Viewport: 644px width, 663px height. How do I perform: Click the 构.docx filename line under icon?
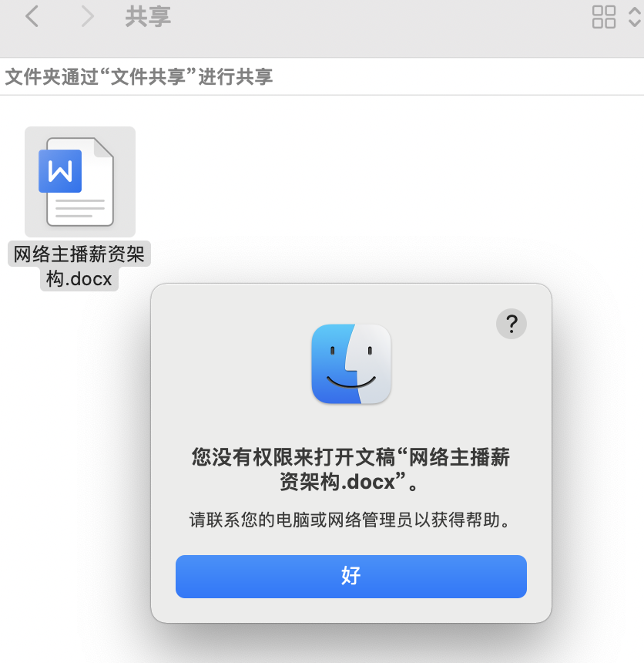[79, 278]
